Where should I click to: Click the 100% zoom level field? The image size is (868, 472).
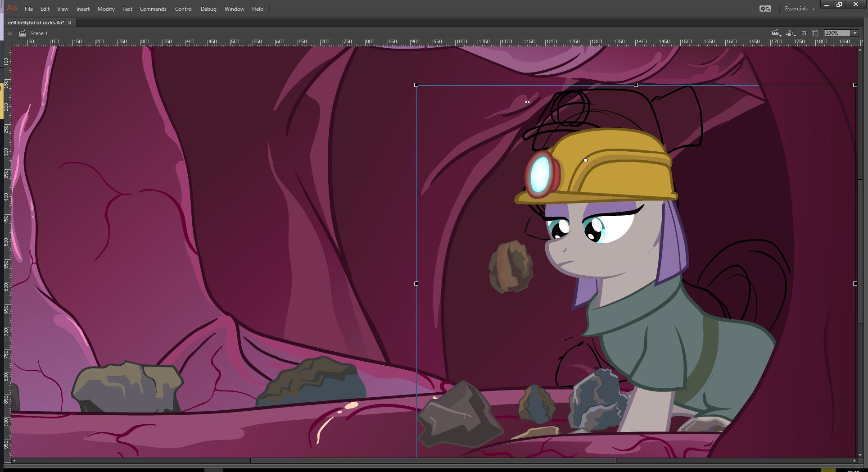click(837, 33)
